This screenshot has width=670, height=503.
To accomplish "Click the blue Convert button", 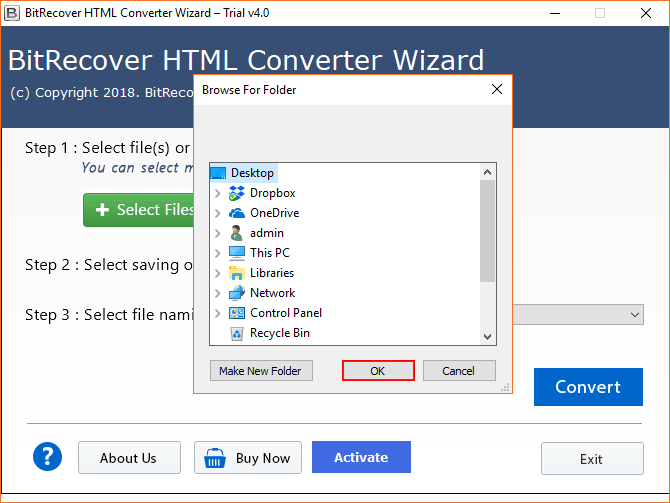I will click(x=588, y=387).
